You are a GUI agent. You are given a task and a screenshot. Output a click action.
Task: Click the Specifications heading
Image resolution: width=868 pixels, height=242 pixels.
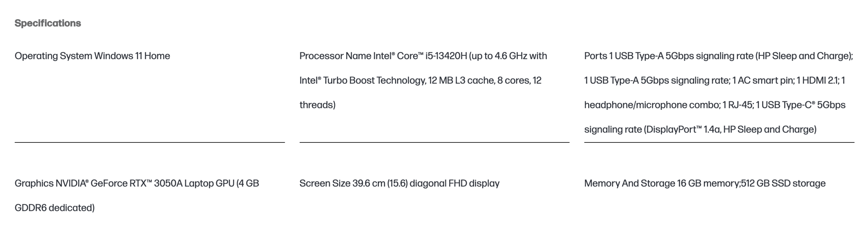(48, 23)
